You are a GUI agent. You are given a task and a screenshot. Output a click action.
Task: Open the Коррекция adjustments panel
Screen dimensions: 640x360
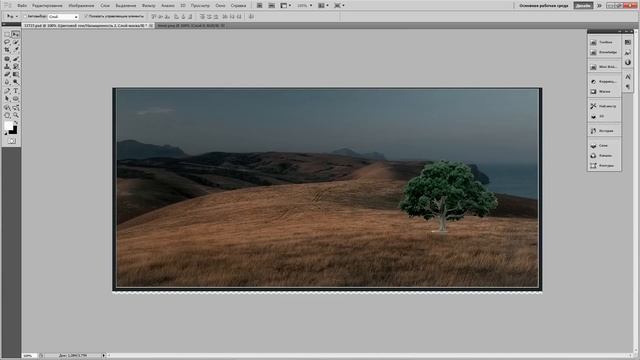pos(604,82)
